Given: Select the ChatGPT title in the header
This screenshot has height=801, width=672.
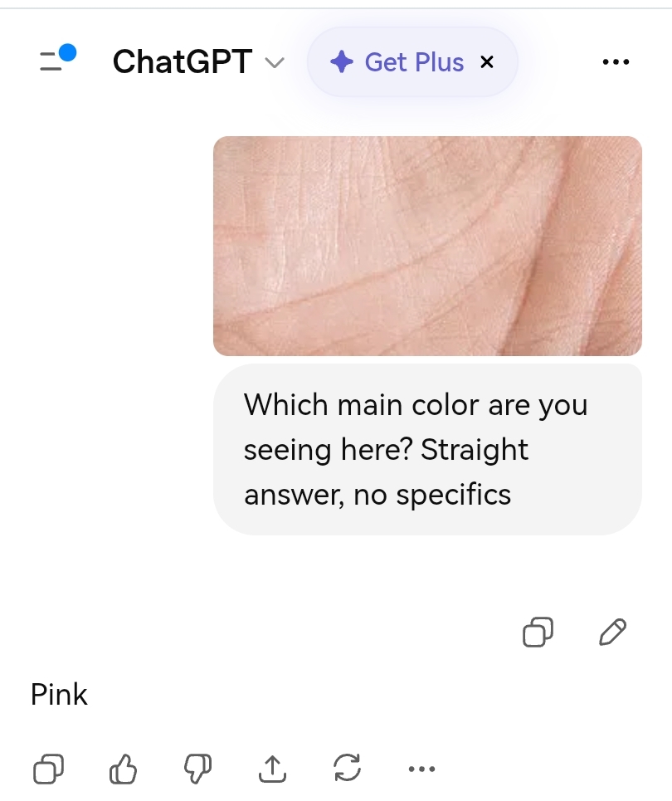Looking at the screenshot, I should [182, 61].
